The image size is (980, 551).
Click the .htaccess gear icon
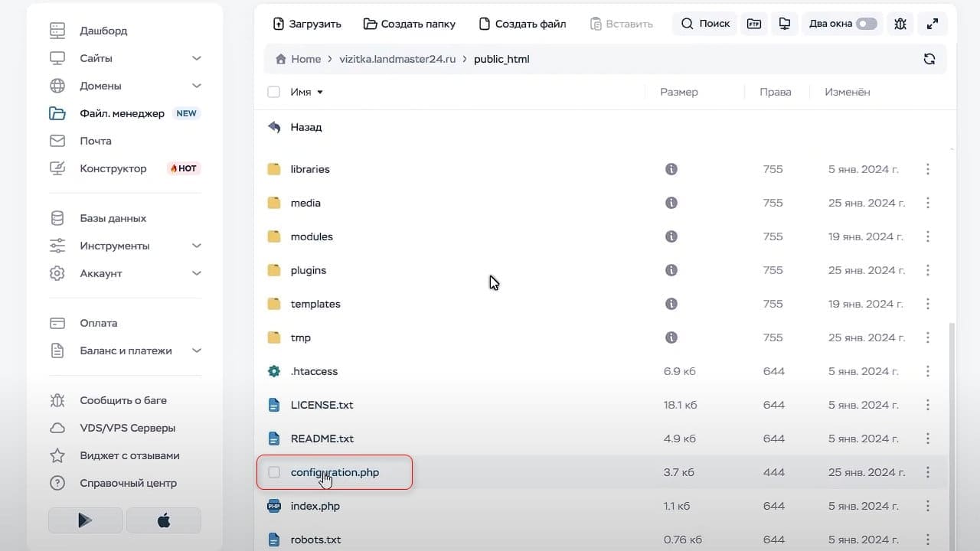[274, 371]
